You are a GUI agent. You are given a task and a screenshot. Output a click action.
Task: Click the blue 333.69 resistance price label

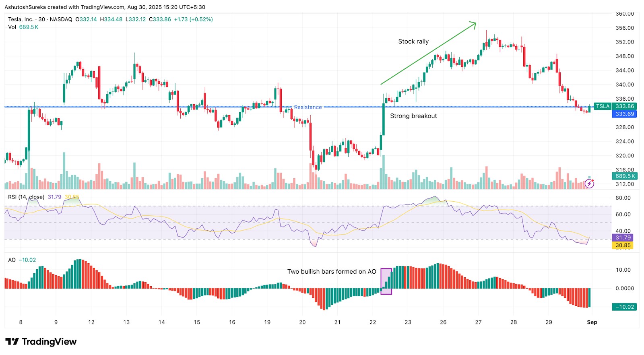point(625,114)
